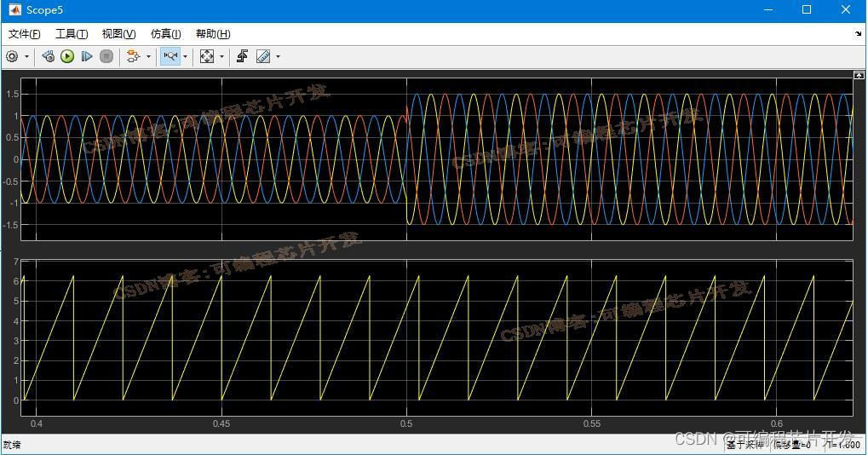Click the axes maximize button at plot corner
868x455 pixels.
(858, 76)
